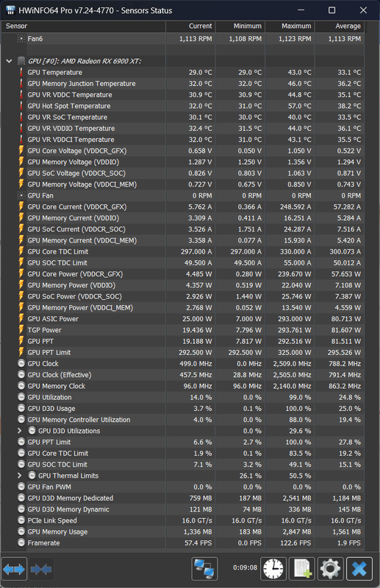Viewport: 380px width, 588px height.
Task: Open the network remote monitoring computers icon
Action: (x=204, y=569)
